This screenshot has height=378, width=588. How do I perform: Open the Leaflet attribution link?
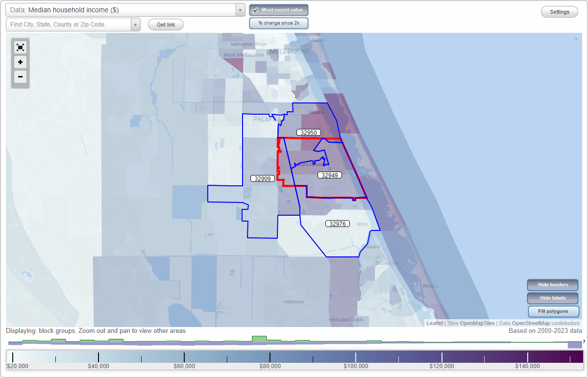[x=435, y=323]
